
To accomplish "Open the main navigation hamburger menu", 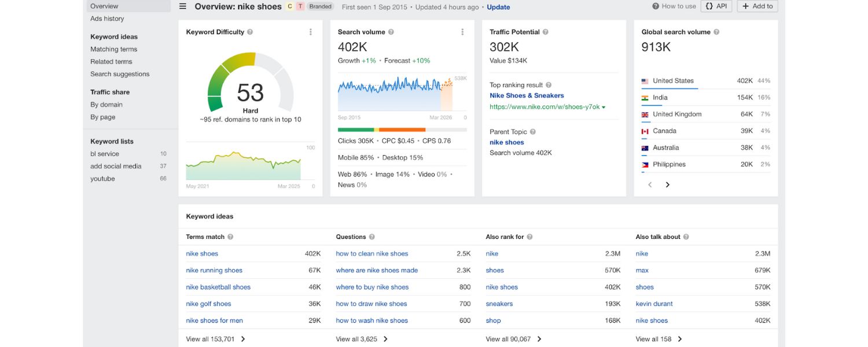I will tap(182, 6).
